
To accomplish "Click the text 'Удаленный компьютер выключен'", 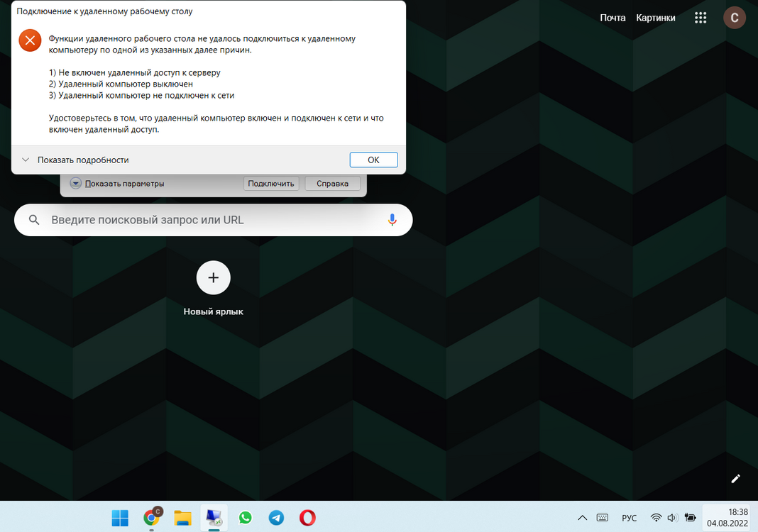I will [x=126, y=84].
